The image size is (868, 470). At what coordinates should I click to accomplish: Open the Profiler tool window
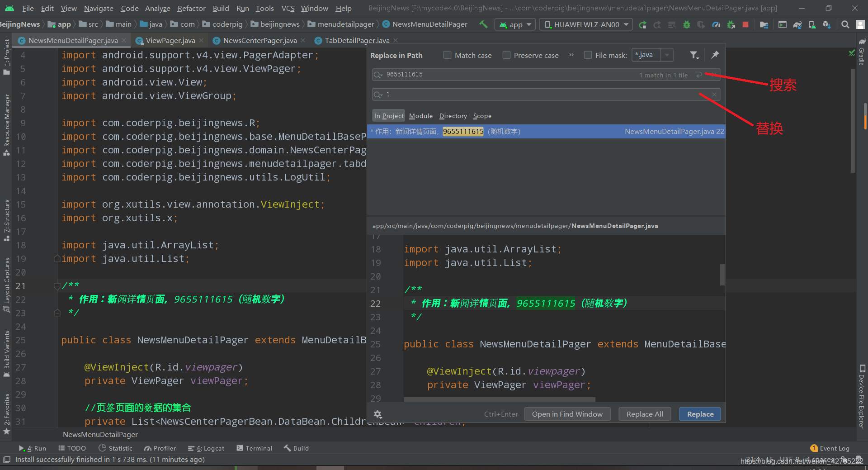pos(160,448)
